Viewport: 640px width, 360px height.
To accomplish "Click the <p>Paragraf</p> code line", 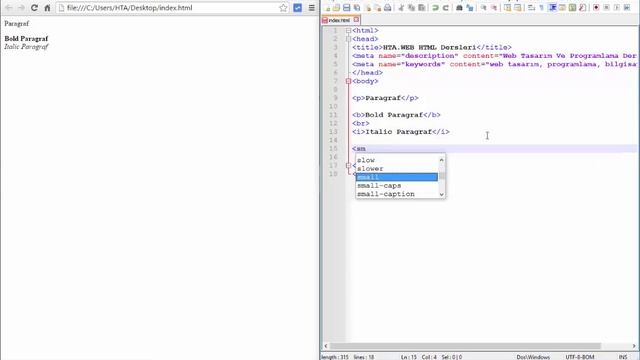I will [385, 98].
